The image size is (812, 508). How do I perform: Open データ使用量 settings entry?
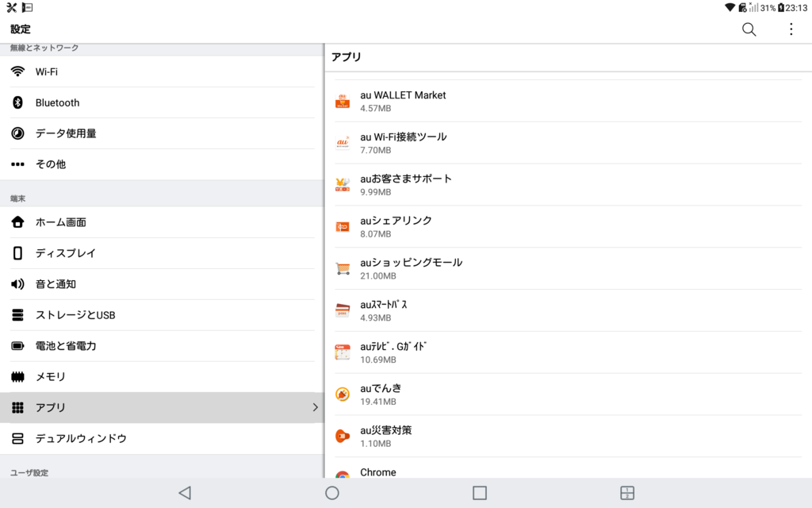click(x=162, y=133)
